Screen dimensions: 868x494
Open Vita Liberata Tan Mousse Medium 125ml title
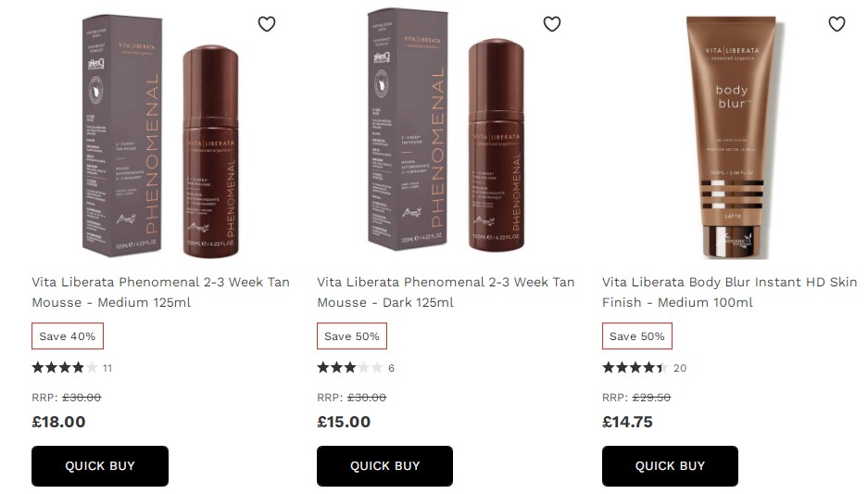tap(160, 292)
